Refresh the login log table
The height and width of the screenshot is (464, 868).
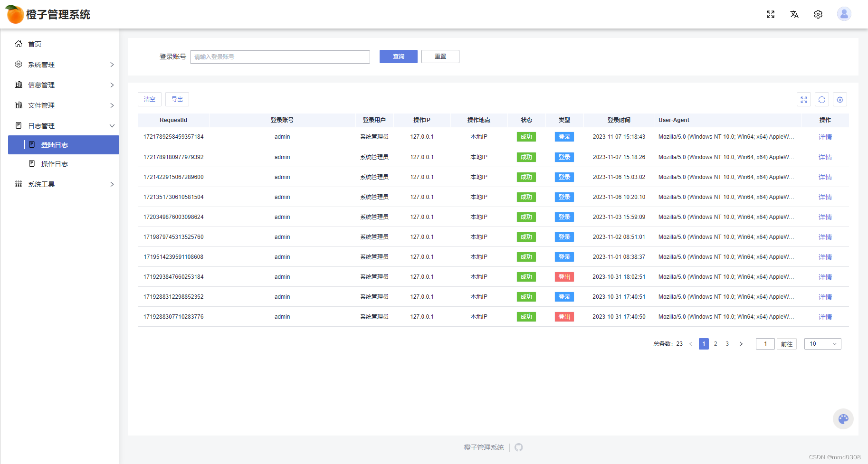pos(822,99)
